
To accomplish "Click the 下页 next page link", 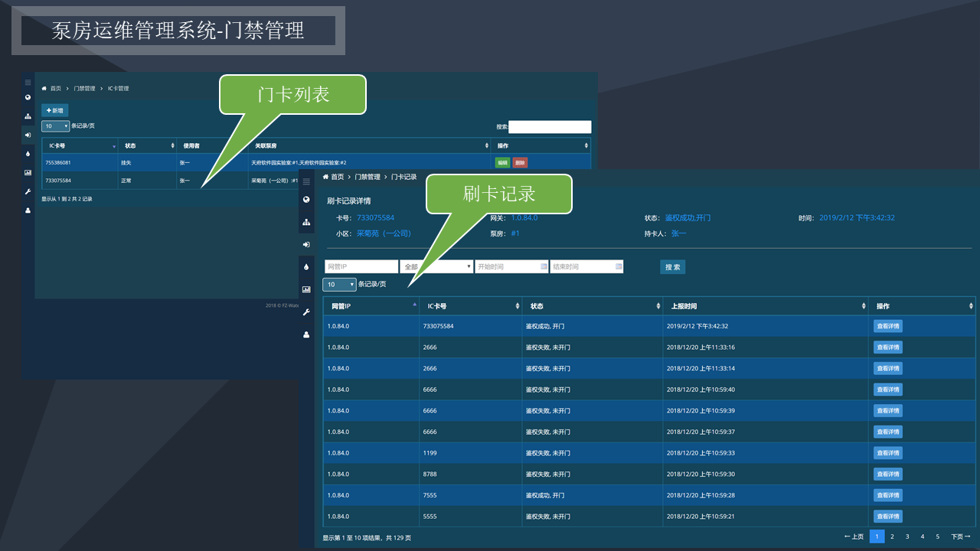I will (x=961, y=536).
